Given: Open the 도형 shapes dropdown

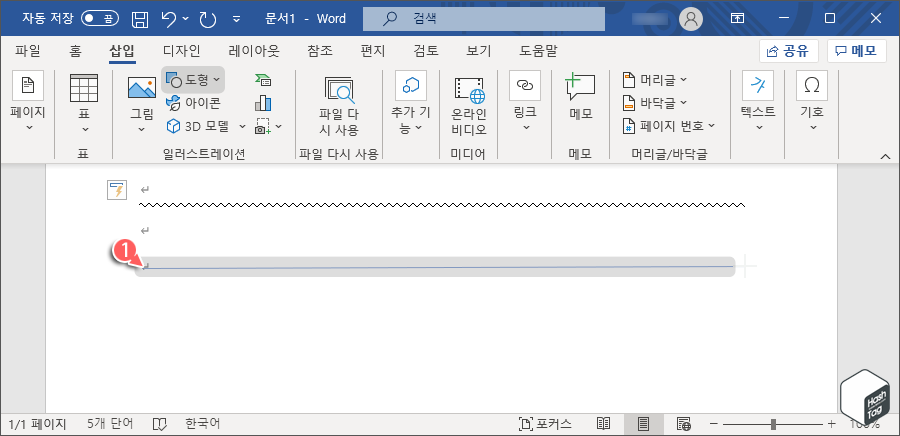Looking at the screenshot, I should point(193,80).
